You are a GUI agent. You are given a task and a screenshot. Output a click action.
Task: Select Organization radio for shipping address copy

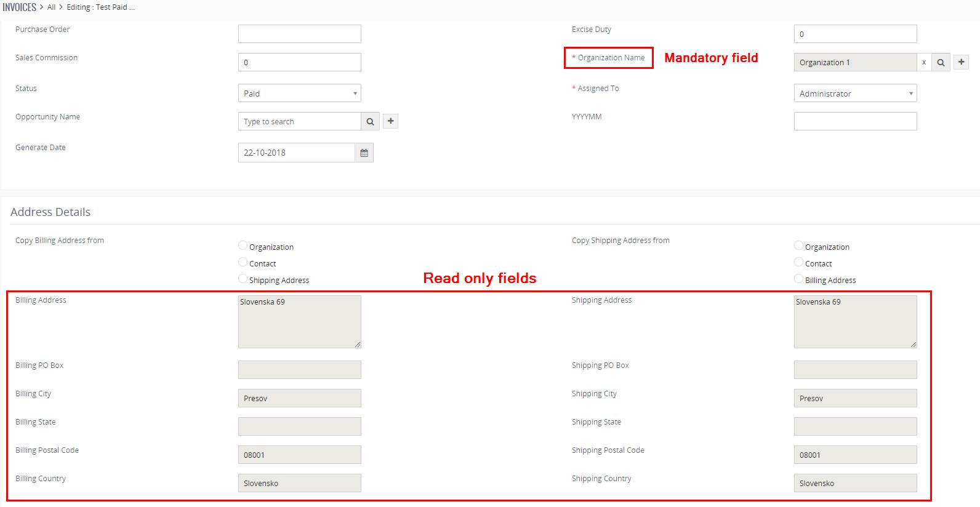click(x=798, y=246)
